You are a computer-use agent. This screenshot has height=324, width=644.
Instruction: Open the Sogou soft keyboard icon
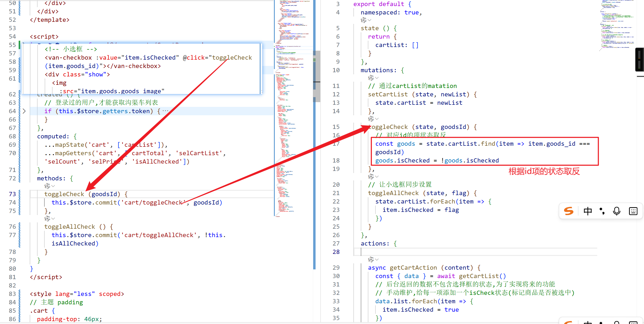[633, 211]
